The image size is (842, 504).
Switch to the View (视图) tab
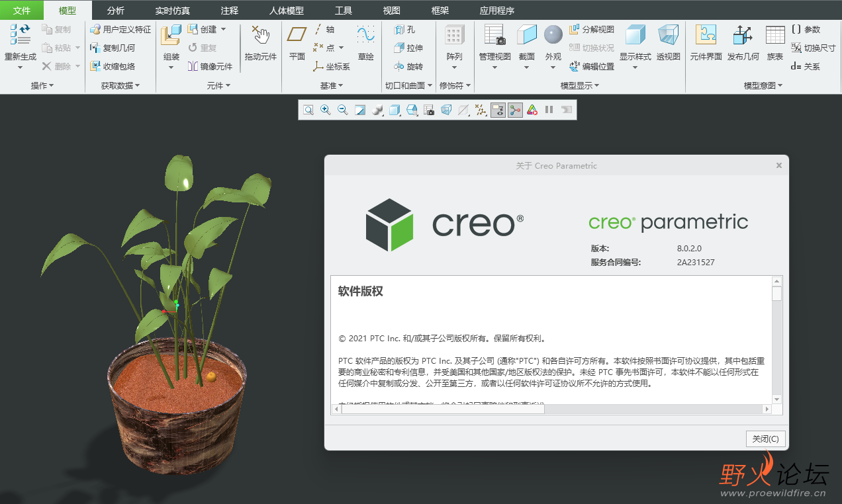(392, 11)
